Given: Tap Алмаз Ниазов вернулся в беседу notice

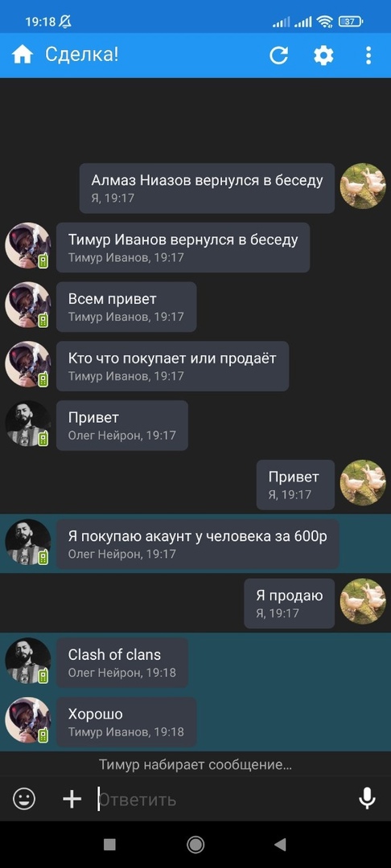Looking at the screenshot, I should click(207, 188).
